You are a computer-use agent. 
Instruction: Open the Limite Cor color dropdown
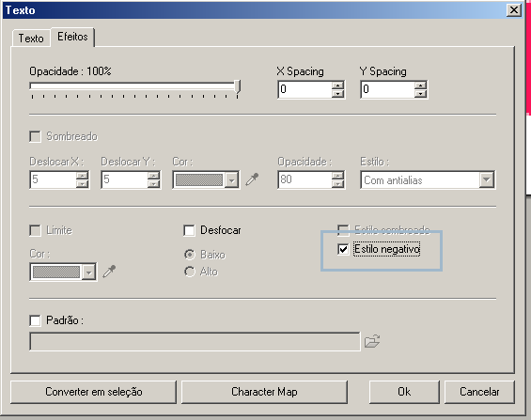click(x=88, y=272)
